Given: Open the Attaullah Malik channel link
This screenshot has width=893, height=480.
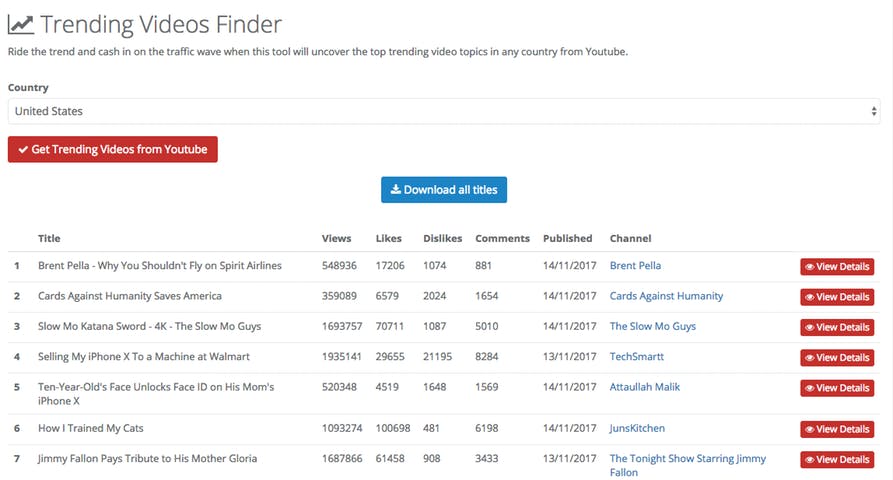Looking at the screenshot, I should tap(644, 387).
